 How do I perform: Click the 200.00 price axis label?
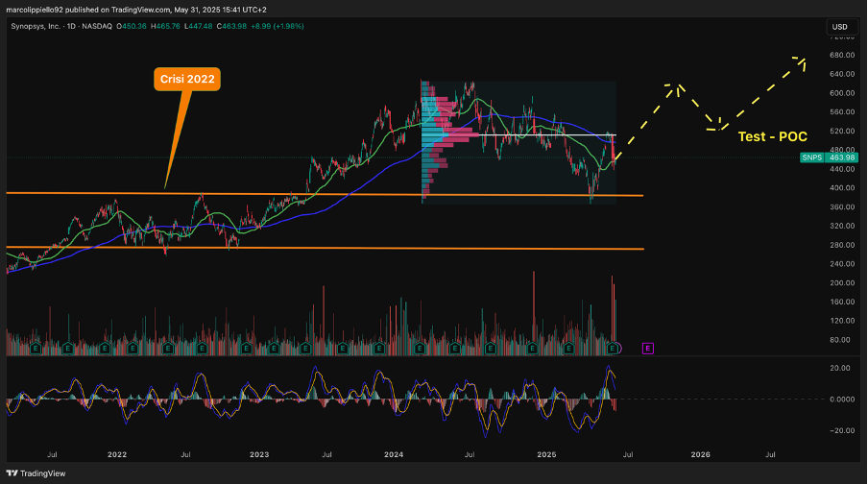click(842, 282)
